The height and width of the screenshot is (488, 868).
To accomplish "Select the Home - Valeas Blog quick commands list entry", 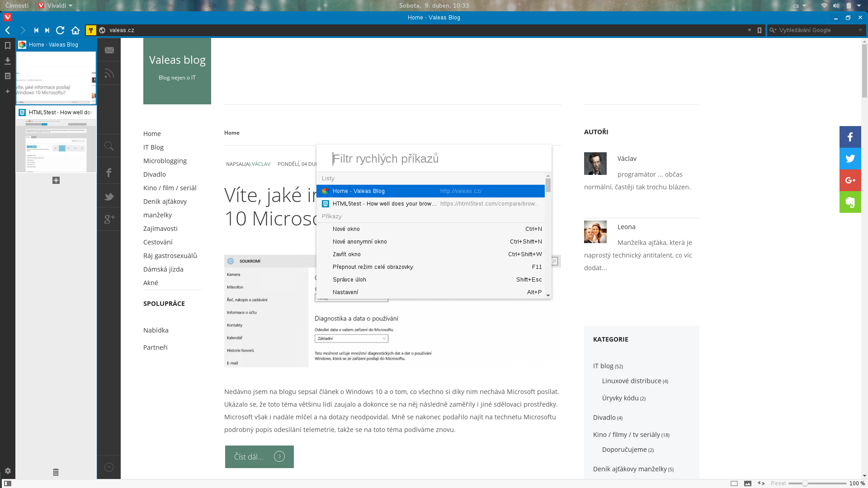I will (430, 191).
